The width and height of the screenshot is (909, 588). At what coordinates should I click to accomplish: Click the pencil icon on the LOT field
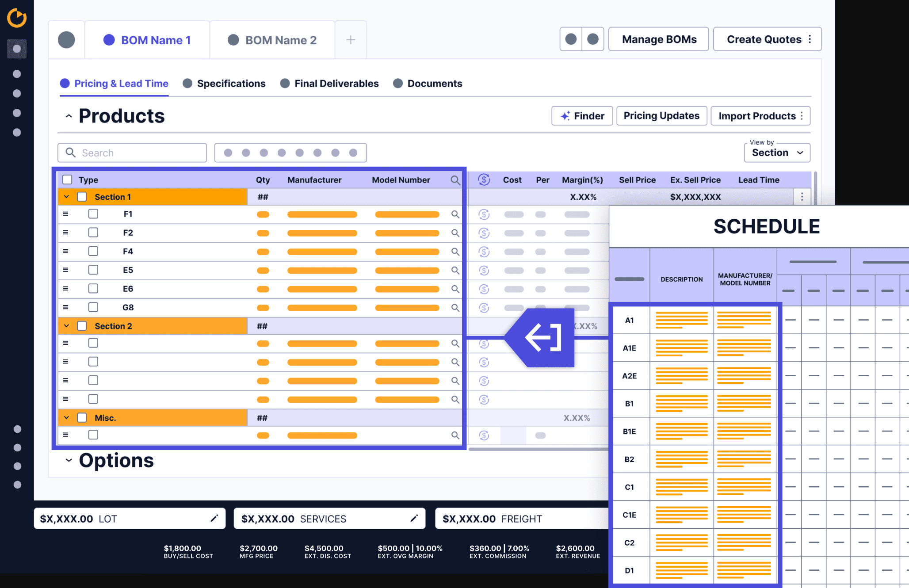(x=214, y=518)
